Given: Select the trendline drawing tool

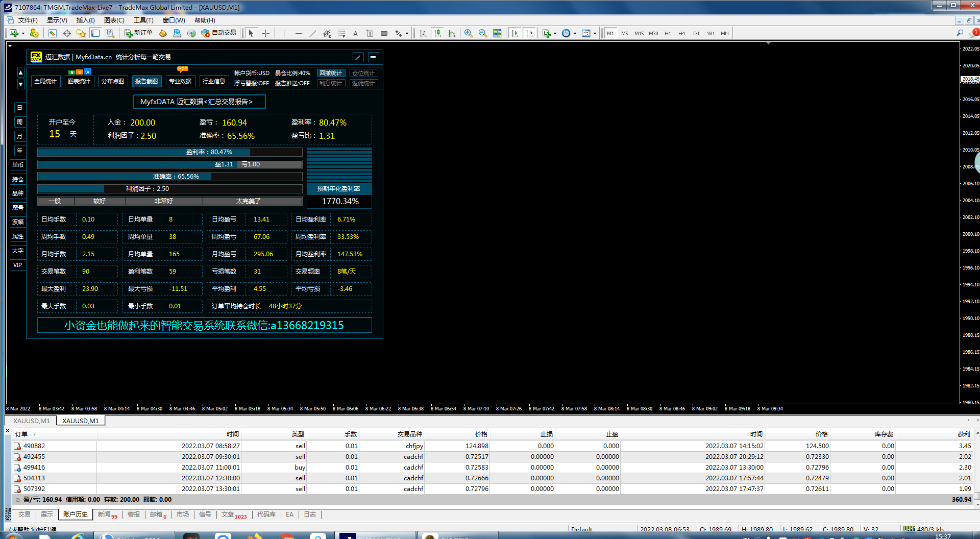Looking at the screenshot, I should (x=313, y=33).
